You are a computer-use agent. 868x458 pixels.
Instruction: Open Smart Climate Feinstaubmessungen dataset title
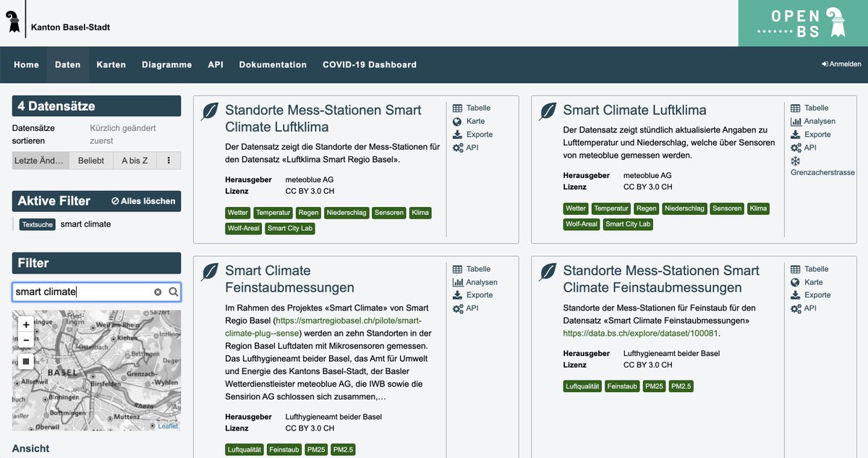pos(289,279)
